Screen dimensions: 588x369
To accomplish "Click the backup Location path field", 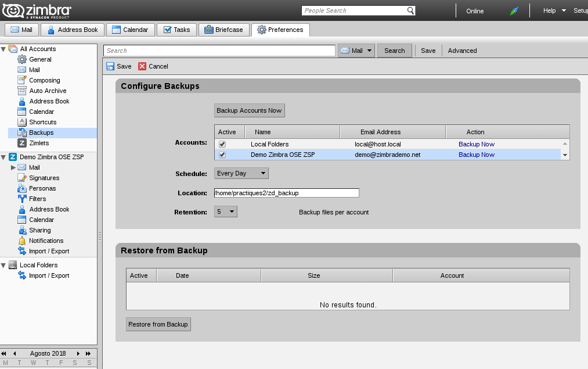I will (286, 193).
